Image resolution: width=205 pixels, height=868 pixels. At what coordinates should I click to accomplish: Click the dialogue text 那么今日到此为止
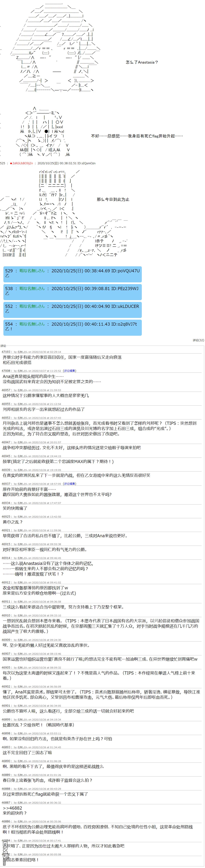coord(113,199)
